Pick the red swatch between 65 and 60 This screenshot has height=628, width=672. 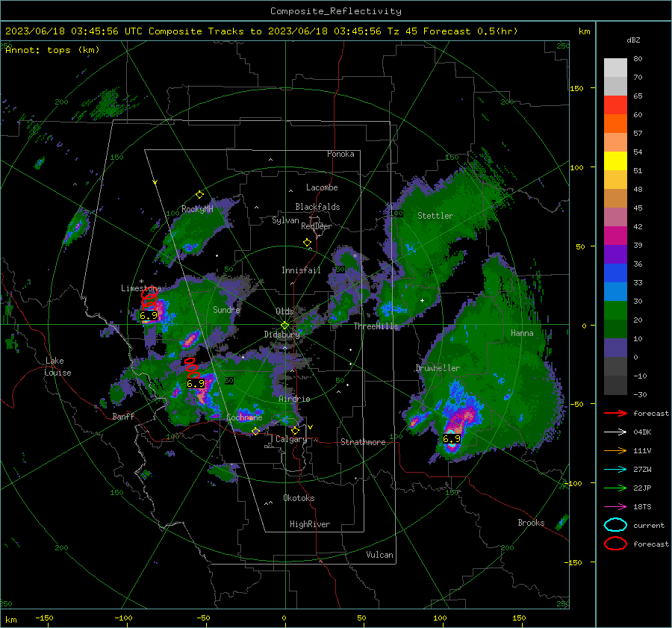tap(615, 105)
